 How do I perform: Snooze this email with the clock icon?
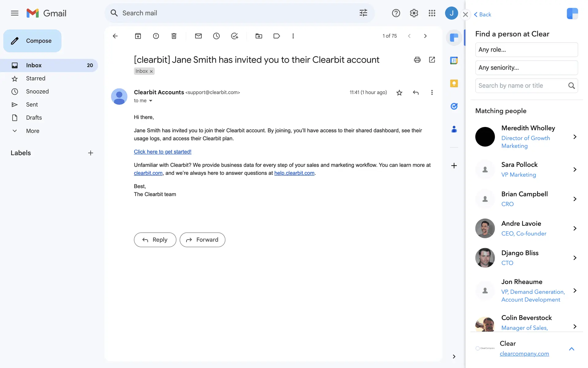[x=216, y=36]
